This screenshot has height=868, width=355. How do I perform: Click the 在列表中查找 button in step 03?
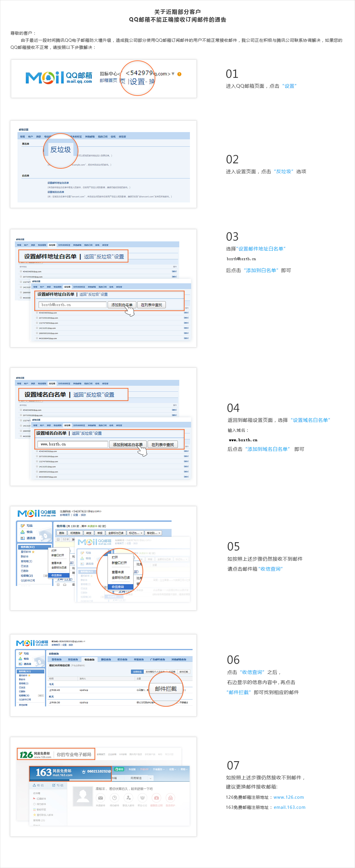pos(151,305)
